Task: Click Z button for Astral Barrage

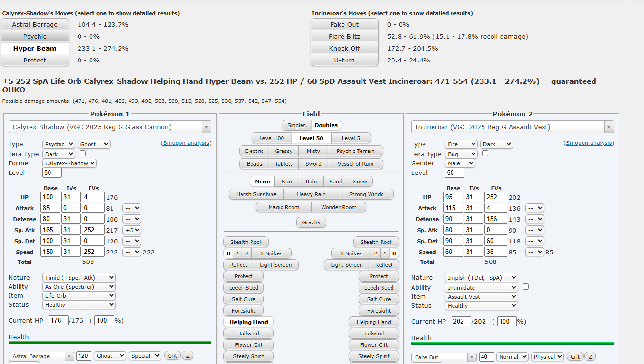Action: [x=187, y=356]
